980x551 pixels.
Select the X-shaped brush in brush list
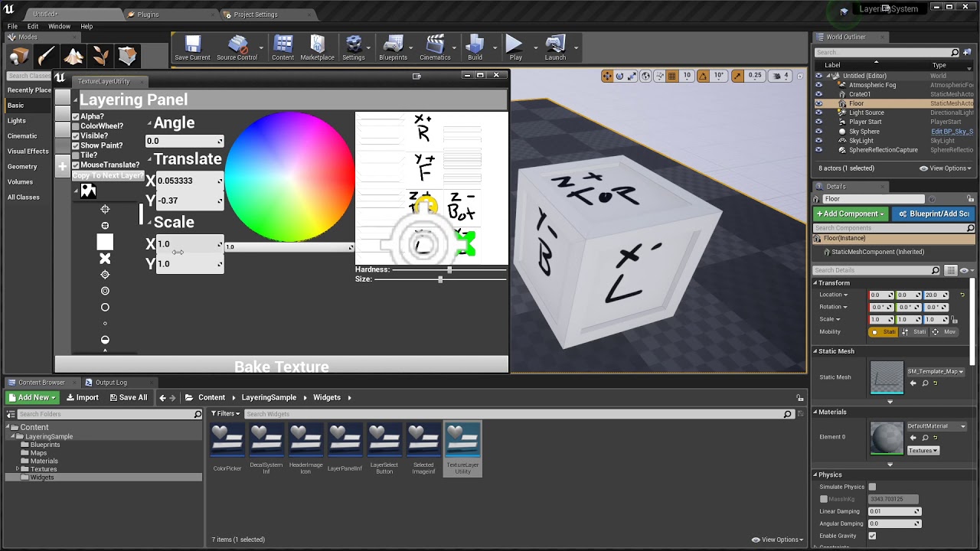(105, 259)
